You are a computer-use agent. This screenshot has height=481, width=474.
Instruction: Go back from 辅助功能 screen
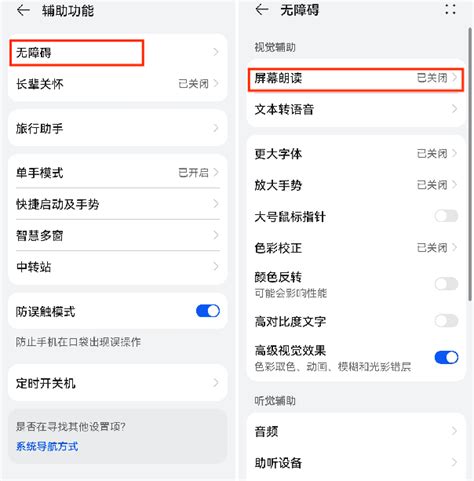click(23, 10)
